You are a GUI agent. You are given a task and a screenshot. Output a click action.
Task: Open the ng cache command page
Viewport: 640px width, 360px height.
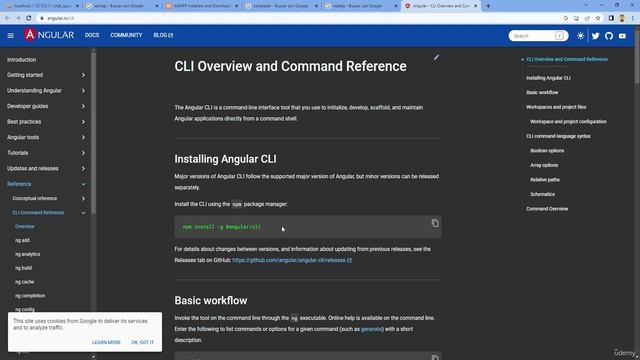[x=24, y=282]
